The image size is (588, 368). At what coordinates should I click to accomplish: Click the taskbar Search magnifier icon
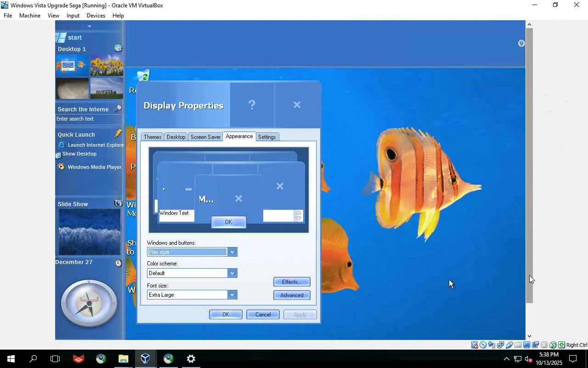[33, 359]
